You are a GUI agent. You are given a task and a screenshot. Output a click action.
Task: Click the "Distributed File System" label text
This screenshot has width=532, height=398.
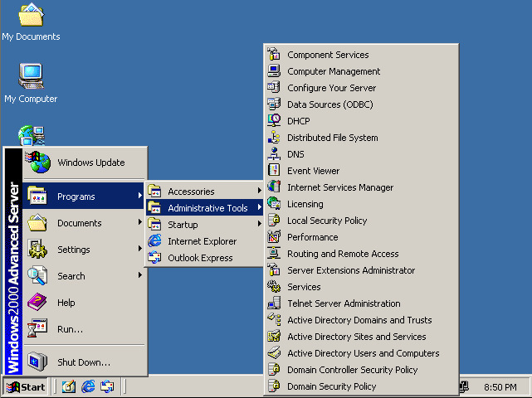click(x=333, y=138)
